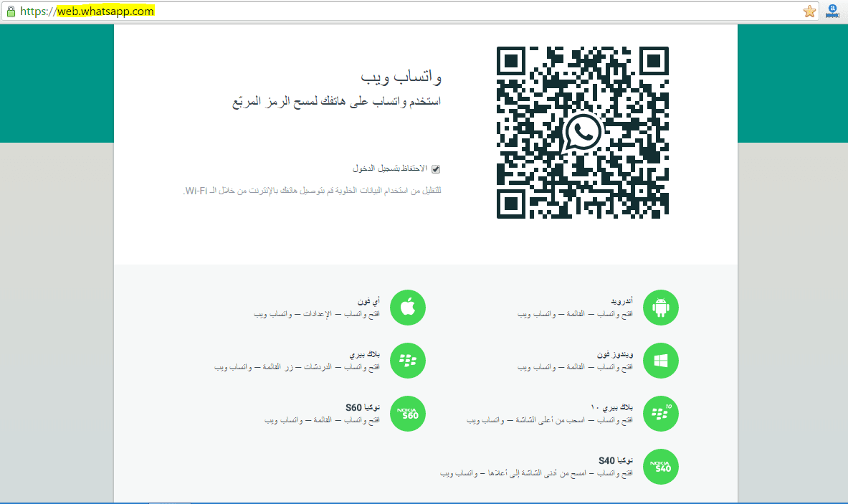
Task: Click the Nokia S40 instruction steps
Action: coord(536,473)
